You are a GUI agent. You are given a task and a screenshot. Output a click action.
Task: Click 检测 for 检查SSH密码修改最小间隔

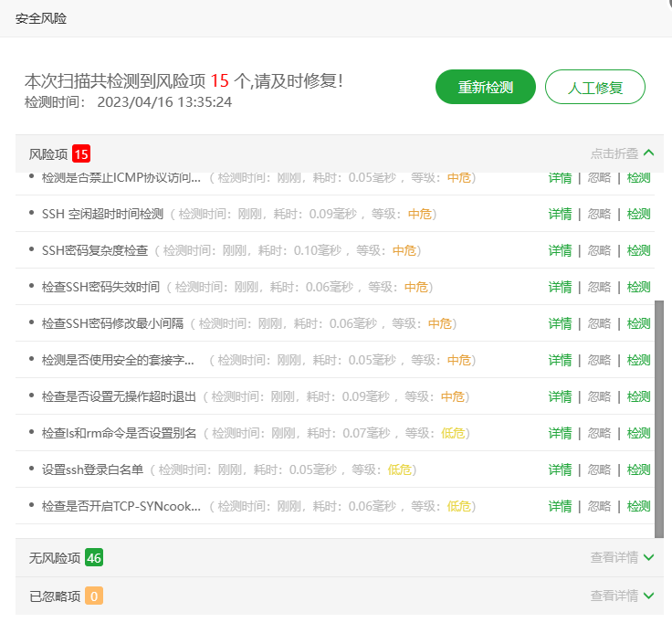638,323
